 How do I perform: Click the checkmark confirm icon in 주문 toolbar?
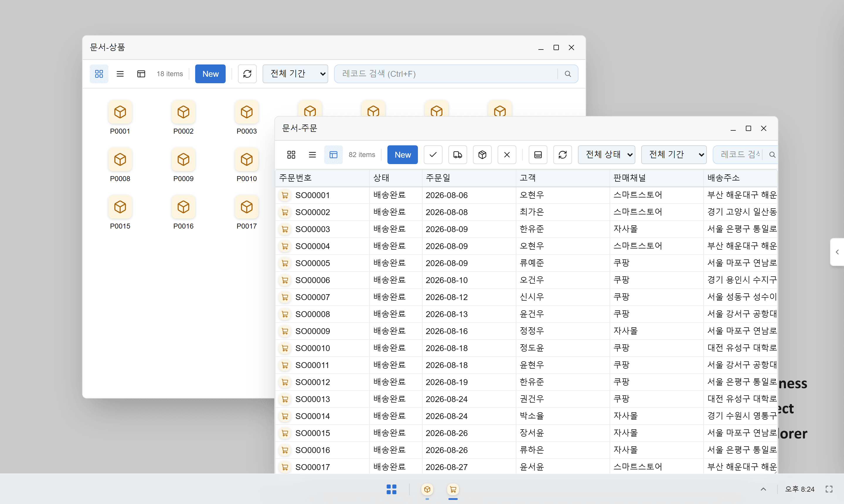(x=433, y=154)
